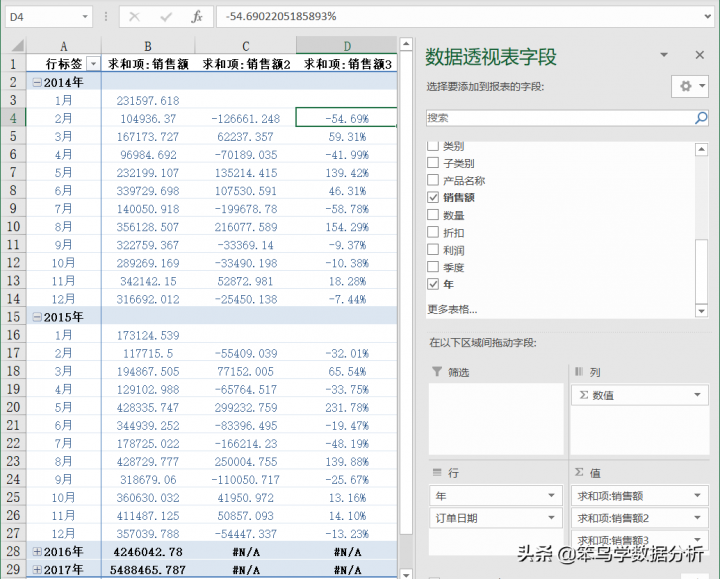Select column C header
Viewport: 720px width, 579px height.
click(246, 46)
